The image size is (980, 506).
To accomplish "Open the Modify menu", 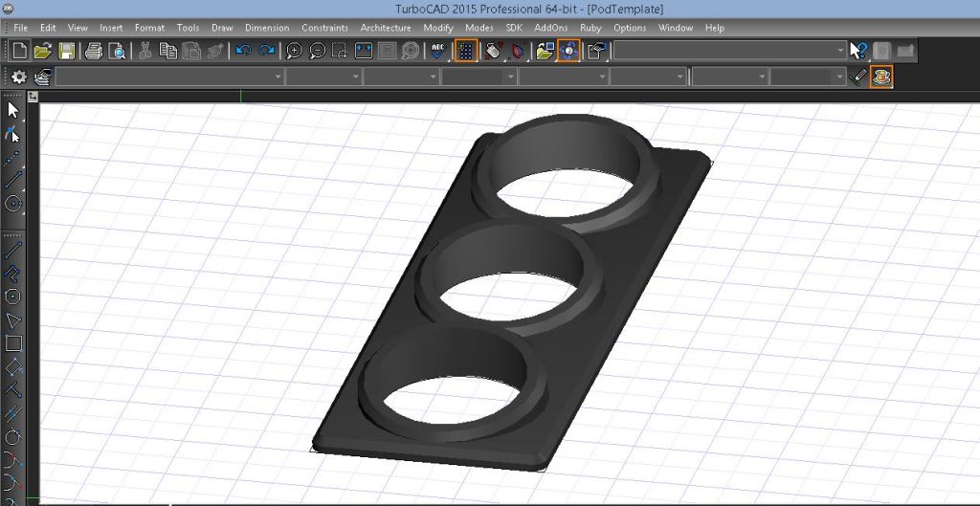I will 438,28.
